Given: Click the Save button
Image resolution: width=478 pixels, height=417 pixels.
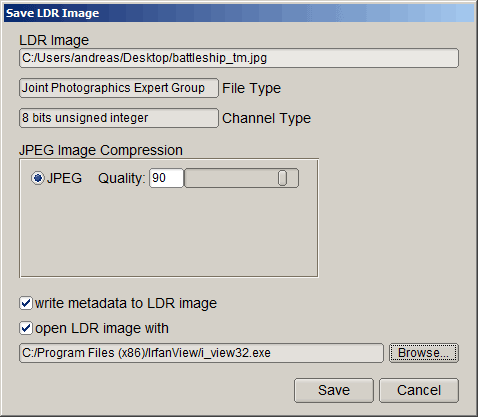Looking at the screenshot, I should pos(334,390).
